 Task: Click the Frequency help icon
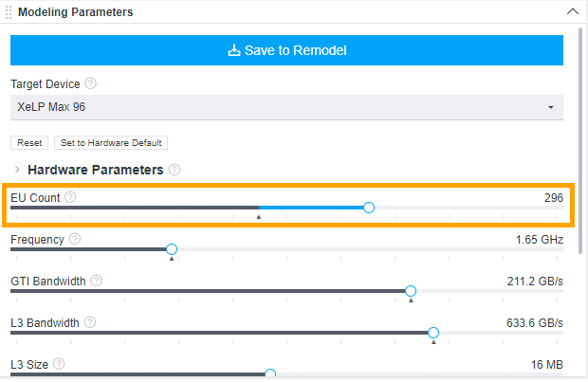point(75,239)
